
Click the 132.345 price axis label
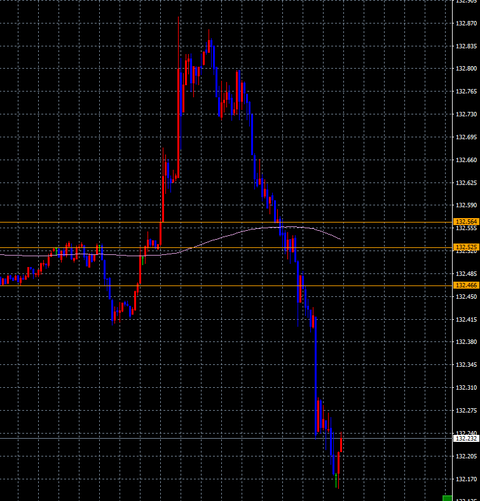466,365
